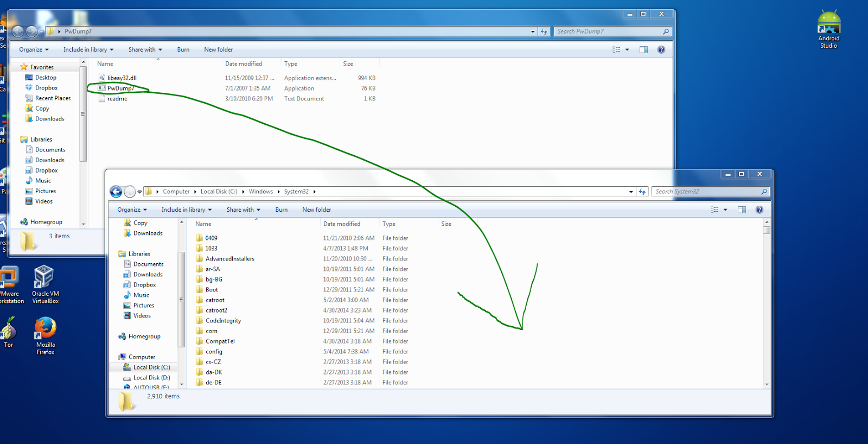868x444 pixels.
Task: Toggle the preview pane in the PwDump7 window
Action: pyautogui.click(x=643, y=49)
